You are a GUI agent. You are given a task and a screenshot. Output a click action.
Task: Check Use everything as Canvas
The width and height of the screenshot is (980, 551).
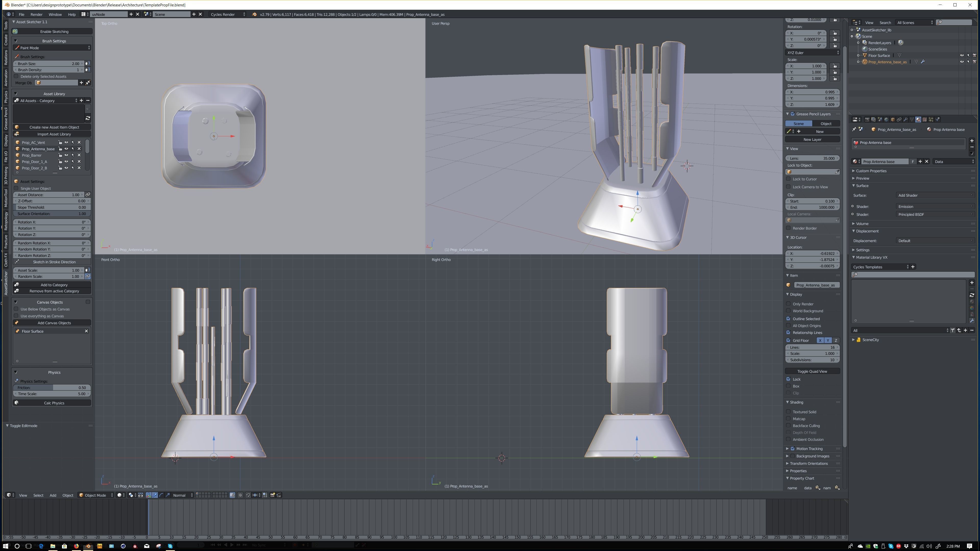tap(16, 316)
